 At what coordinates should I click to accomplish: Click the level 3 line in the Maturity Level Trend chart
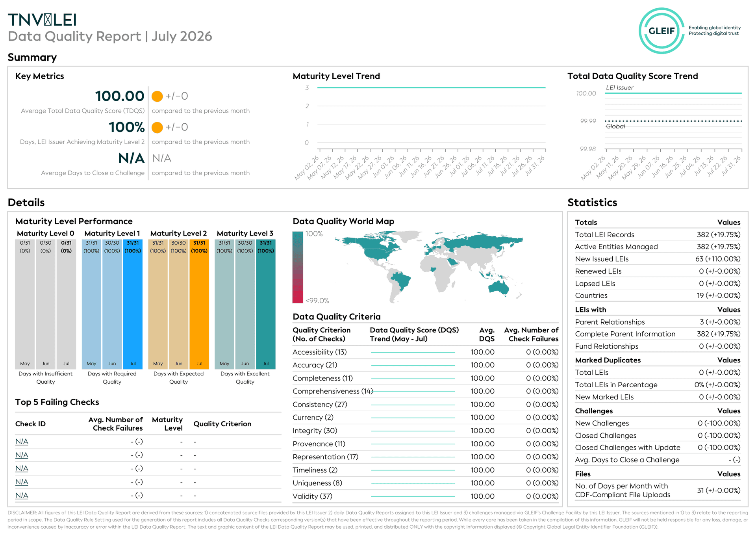click(431, 87)
